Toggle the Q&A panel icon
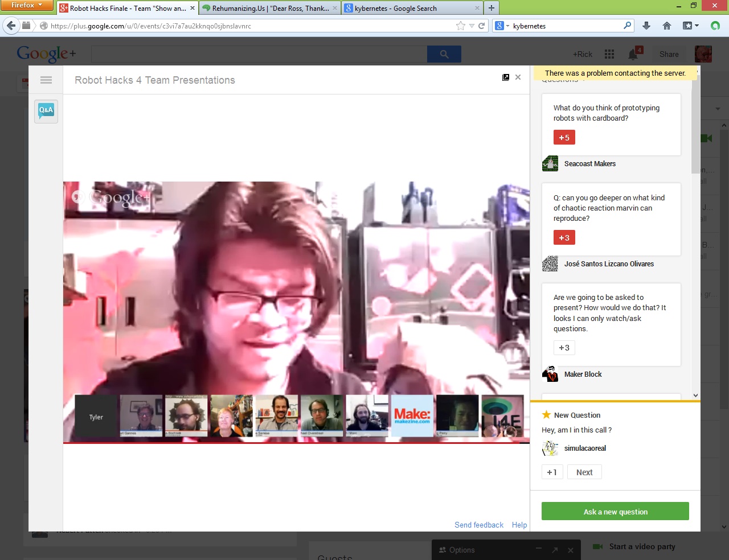Screen dimensions: 729x560 tap(46, 110)
